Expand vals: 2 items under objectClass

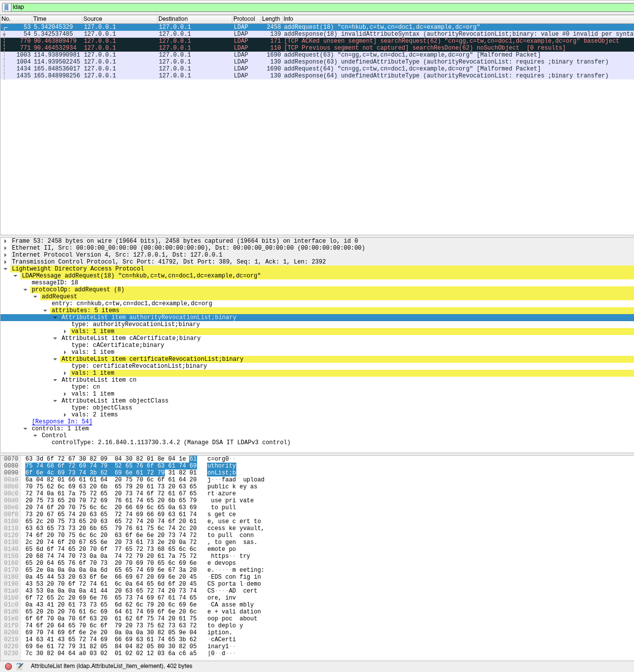tap(65, 415)
